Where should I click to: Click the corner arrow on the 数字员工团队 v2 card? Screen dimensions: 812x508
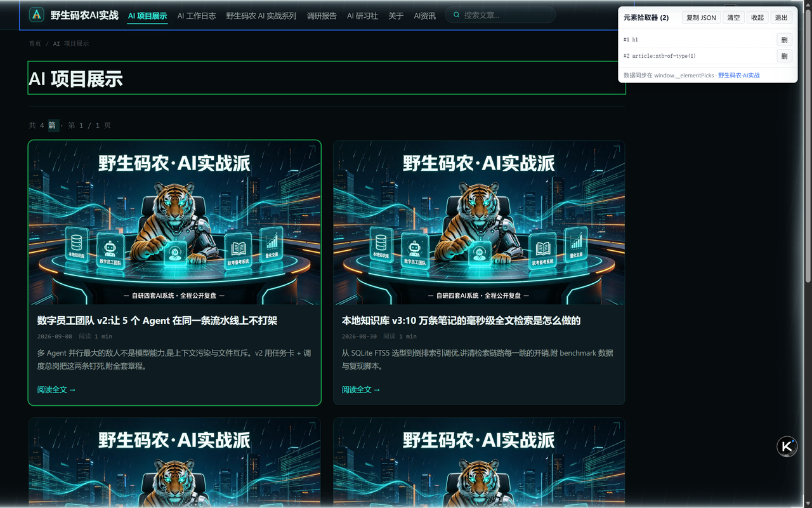click(312, 149)
